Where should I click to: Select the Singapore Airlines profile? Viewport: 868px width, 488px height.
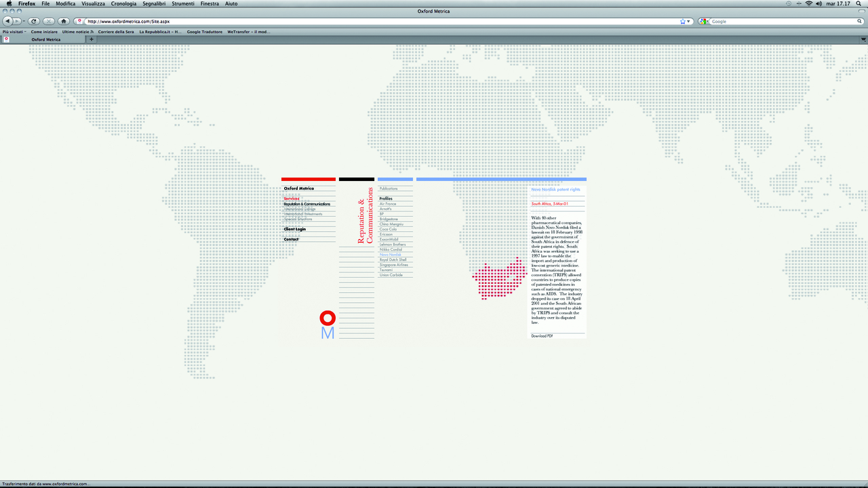394,265
